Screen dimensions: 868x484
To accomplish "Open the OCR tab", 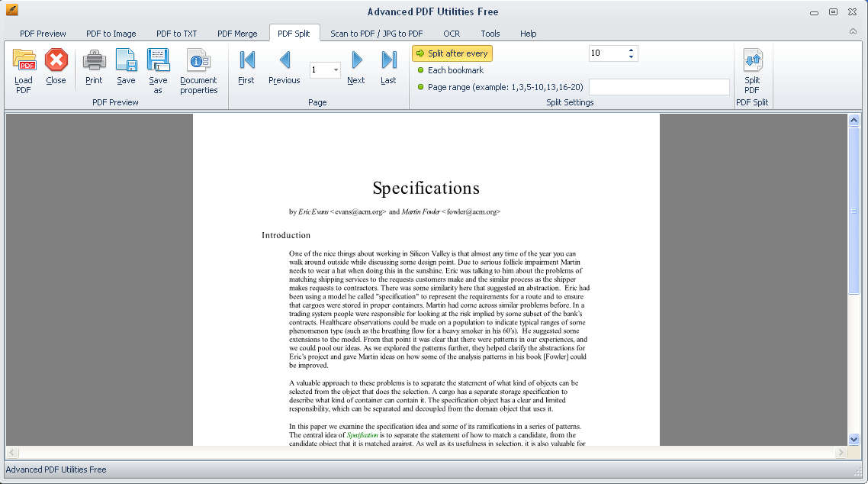I will click(452, 34).
